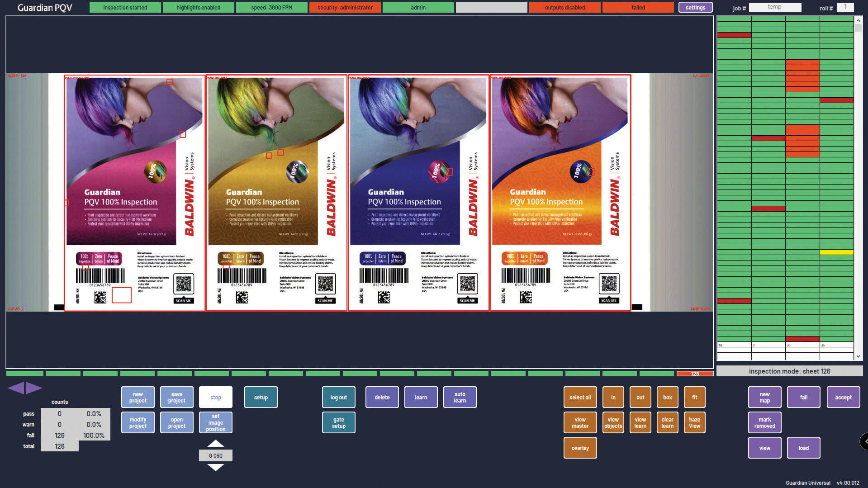Click the 0.050 step value field
The width and height of the screenshot is (868, 488).
click(216, 455)
